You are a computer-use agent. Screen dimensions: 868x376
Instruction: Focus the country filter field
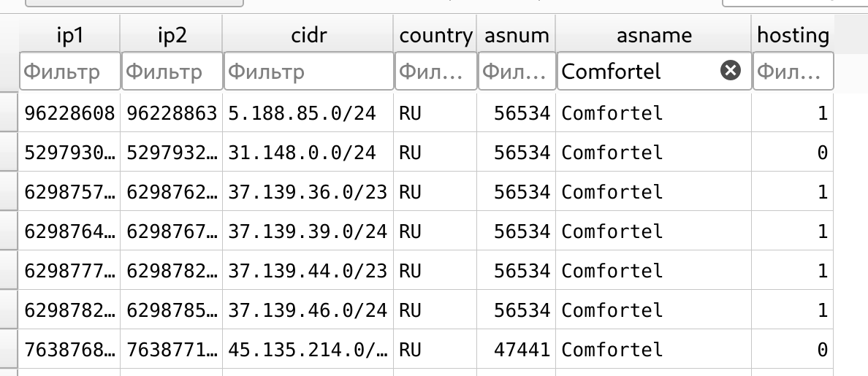point(435,72)
